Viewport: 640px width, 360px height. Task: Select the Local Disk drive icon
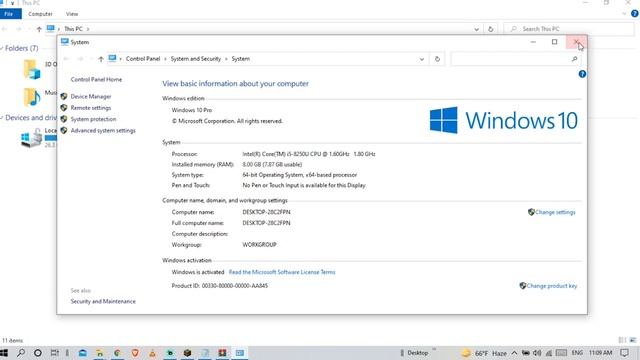tap(31, 138)
